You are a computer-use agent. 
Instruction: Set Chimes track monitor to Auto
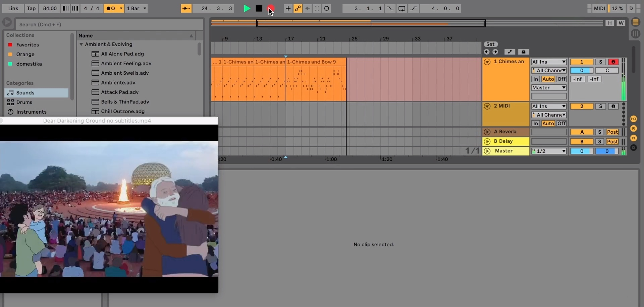[x=548, y=79]
